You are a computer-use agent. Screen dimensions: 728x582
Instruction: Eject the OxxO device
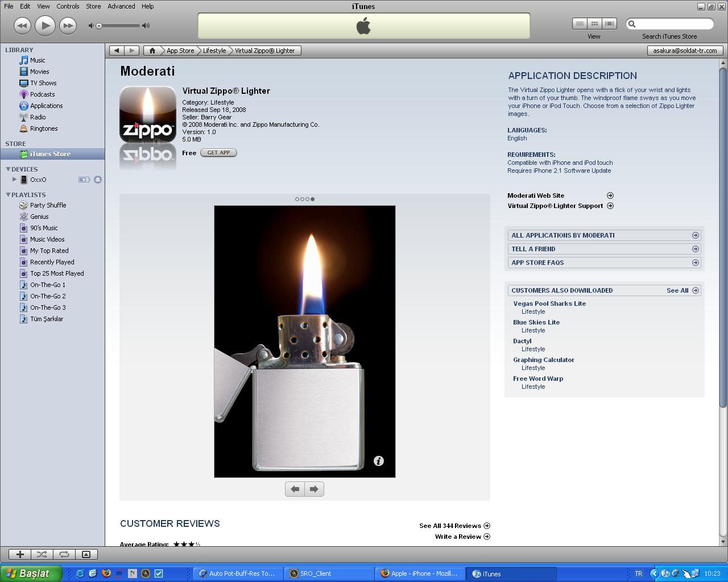coord(98,180)
